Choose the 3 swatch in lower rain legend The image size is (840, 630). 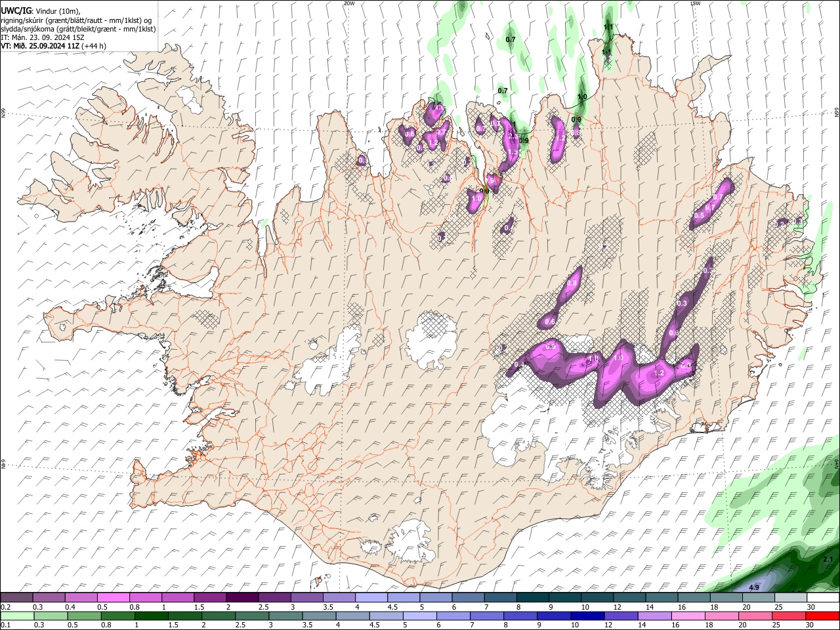tap(285, 616)
